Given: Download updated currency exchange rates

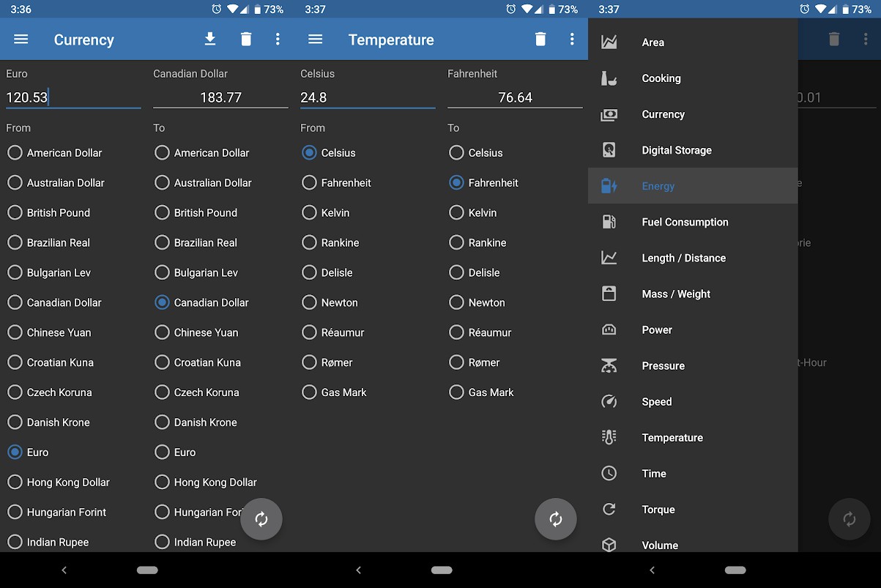Looking at the screenshot, I should (x=210, y=39).
